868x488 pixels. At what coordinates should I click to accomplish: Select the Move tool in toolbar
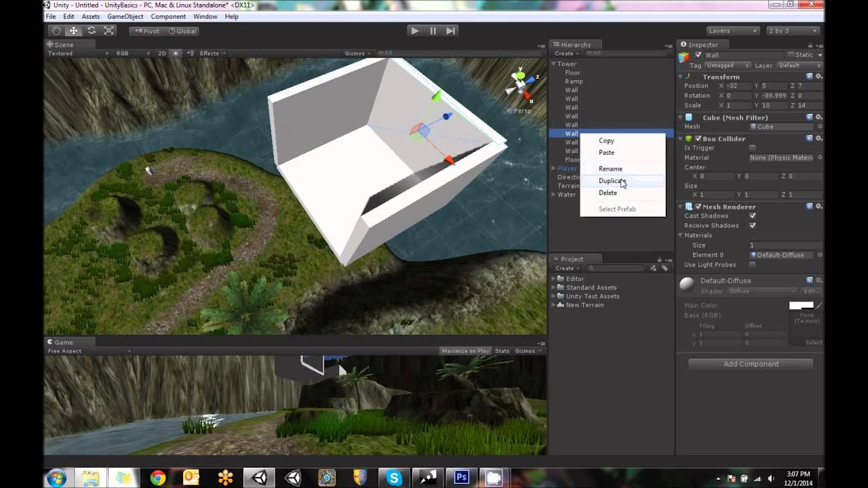pos(73,30)
